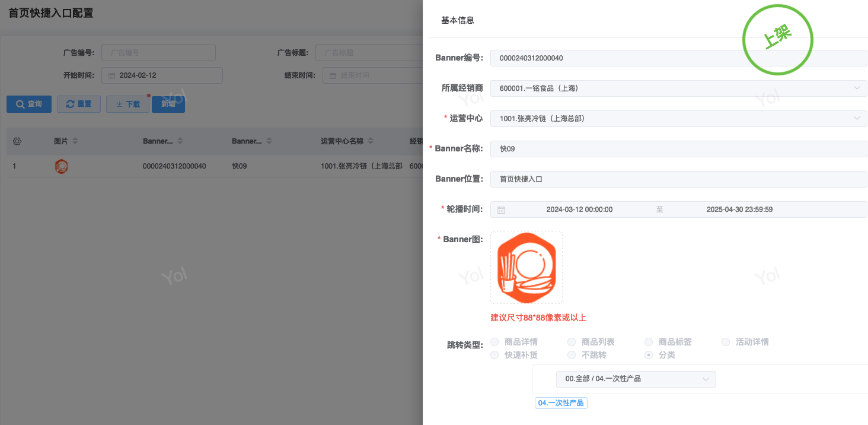Select the 不跳转 radio button

coord(572,355)
